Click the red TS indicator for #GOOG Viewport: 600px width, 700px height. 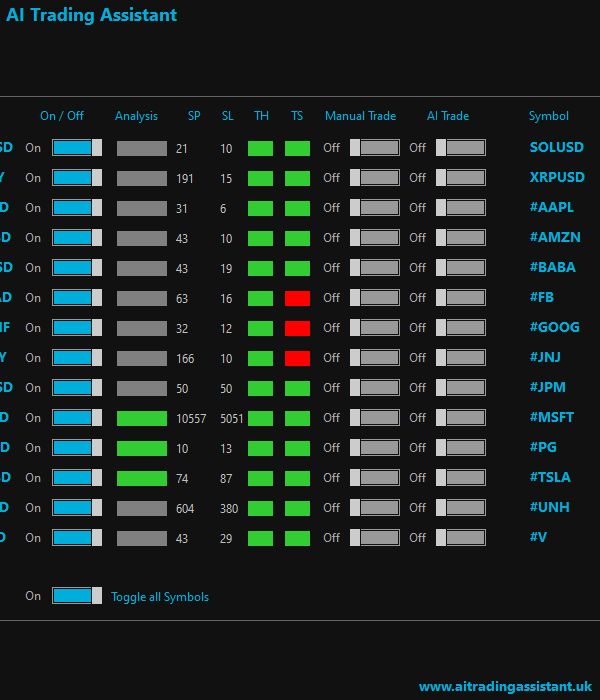tap(297, 328)
